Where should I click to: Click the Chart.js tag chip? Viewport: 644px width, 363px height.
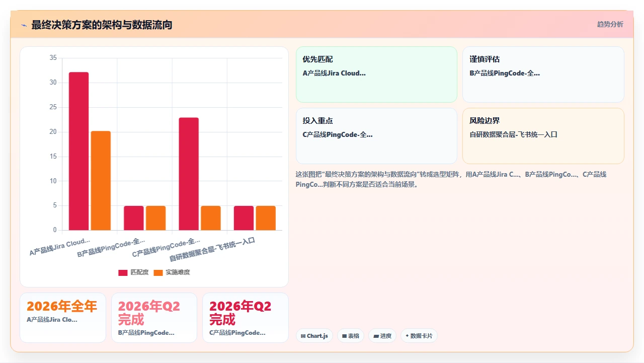tap(314, 336)
